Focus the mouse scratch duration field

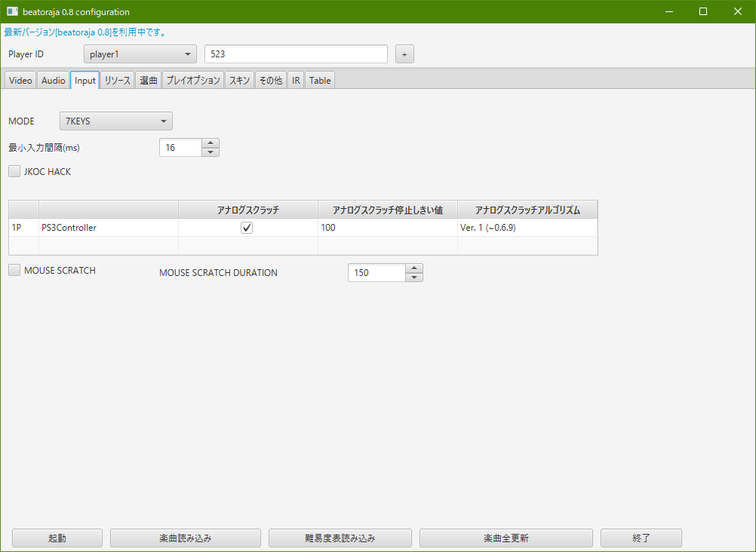click(376, 273)
